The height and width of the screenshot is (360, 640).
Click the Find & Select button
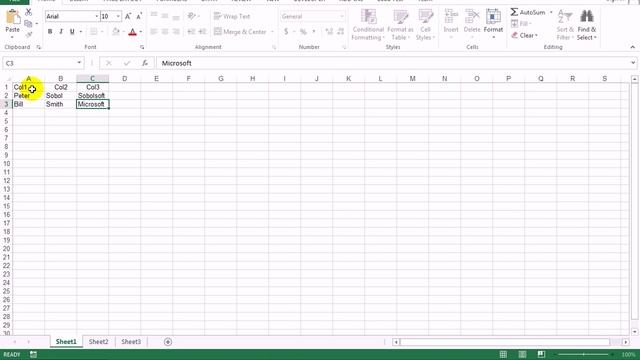pos(587,25)
